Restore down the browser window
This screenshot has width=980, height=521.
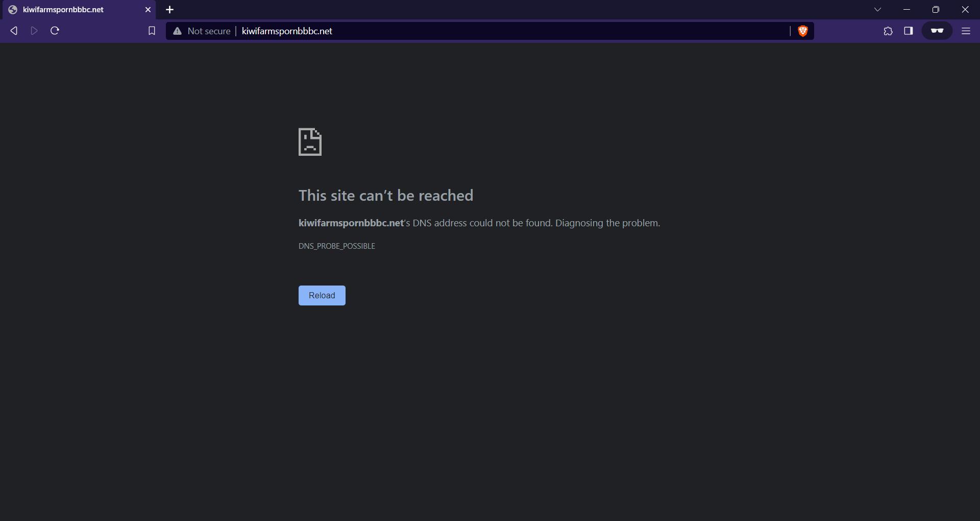pyautogui.click(x=936, y=10)
